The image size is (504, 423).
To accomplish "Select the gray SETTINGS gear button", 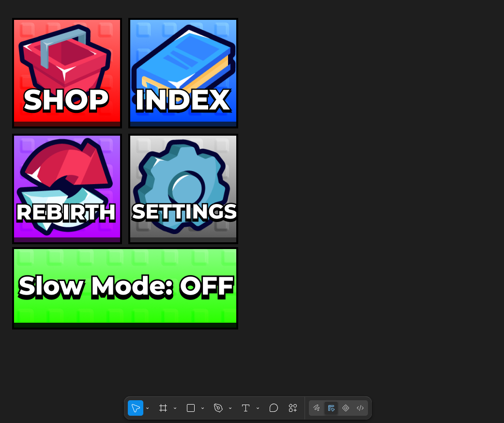I will click(x=183, y=189).
